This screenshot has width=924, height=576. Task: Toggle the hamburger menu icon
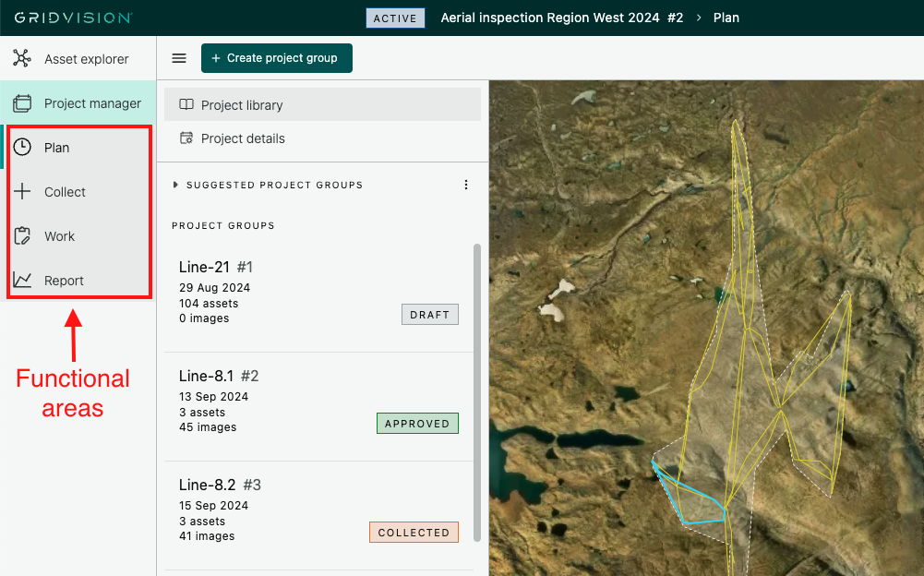click(179, 58)
